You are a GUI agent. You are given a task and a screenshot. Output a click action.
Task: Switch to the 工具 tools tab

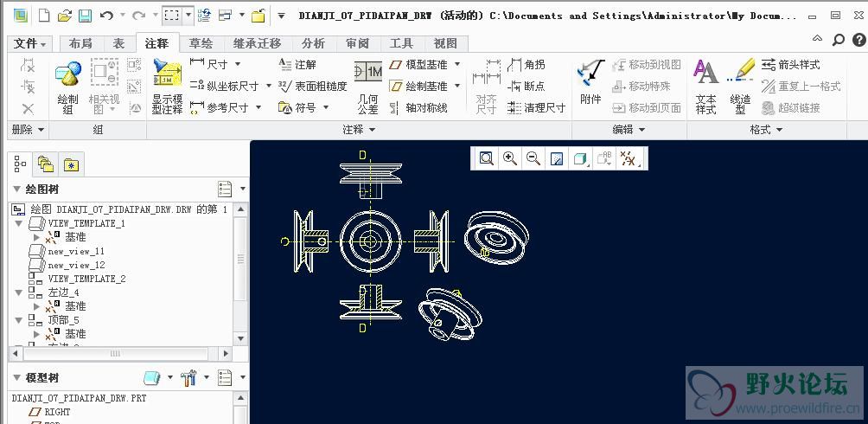click(x=401, y=43)
